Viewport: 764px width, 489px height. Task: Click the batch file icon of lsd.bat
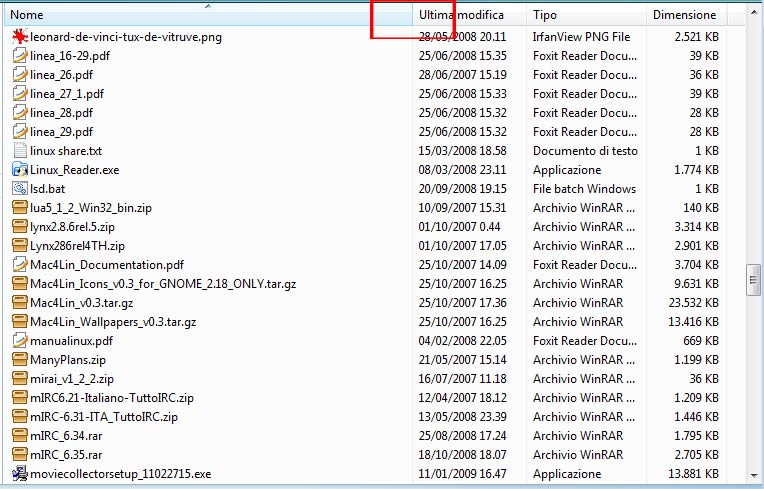[x=20, y=188]
